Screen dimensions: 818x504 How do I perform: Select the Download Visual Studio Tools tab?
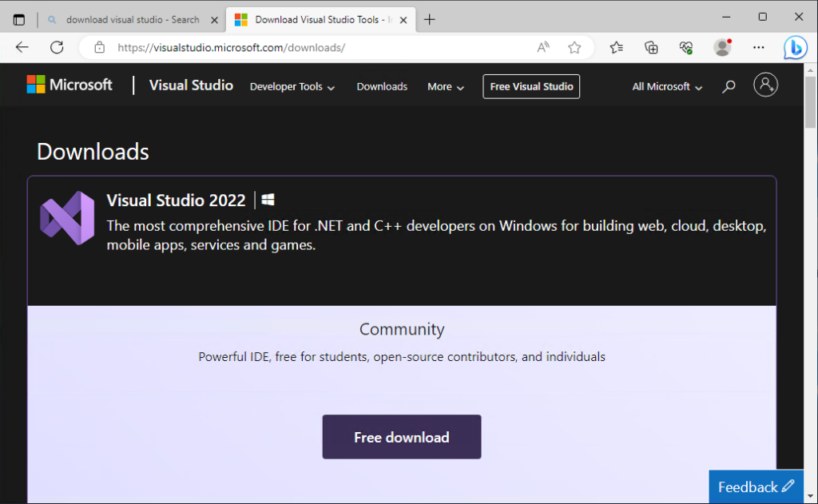pyautogui.click(x=321, y=20)
